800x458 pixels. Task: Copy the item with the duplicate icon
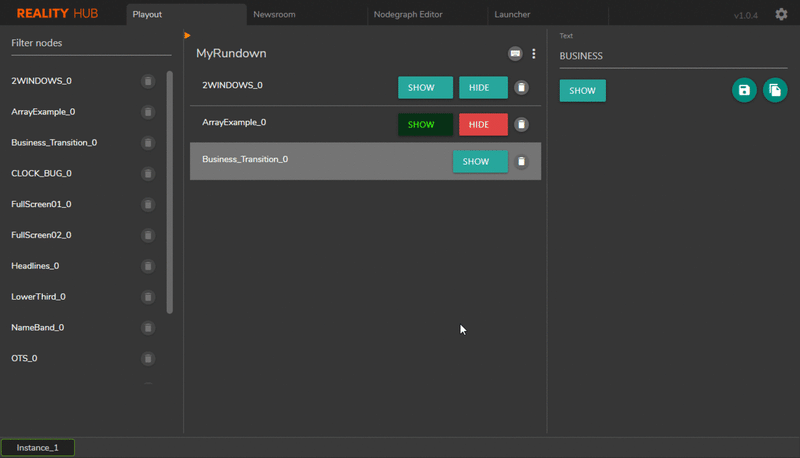775,90
